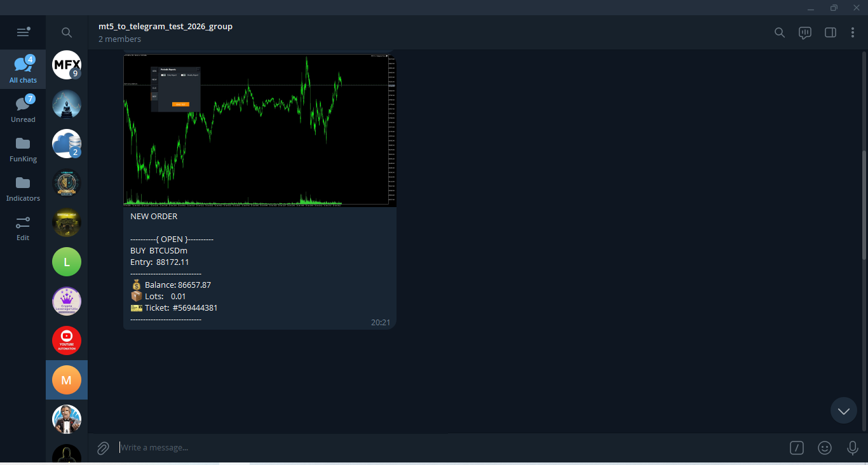868x465 pixels.
Task: Open the green L avatar chat
Action: tap(67, 262)
